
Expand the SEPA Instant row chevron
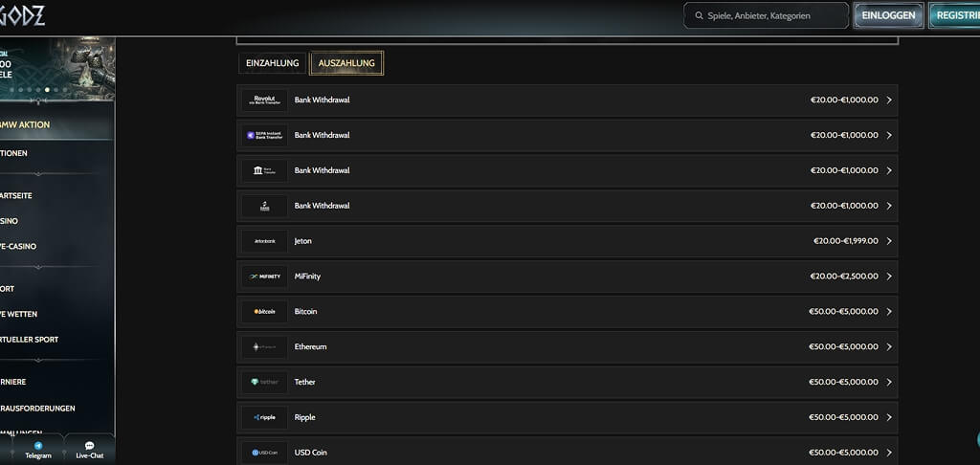(889, 135)
